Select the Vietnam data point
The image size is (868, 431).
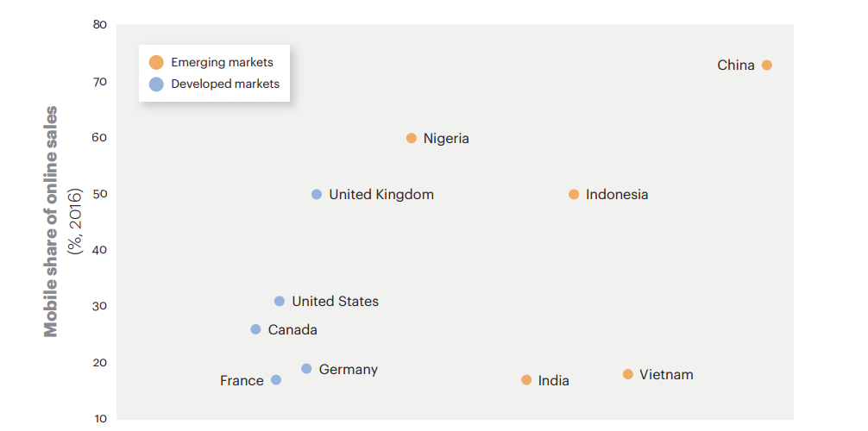[628, 374]
